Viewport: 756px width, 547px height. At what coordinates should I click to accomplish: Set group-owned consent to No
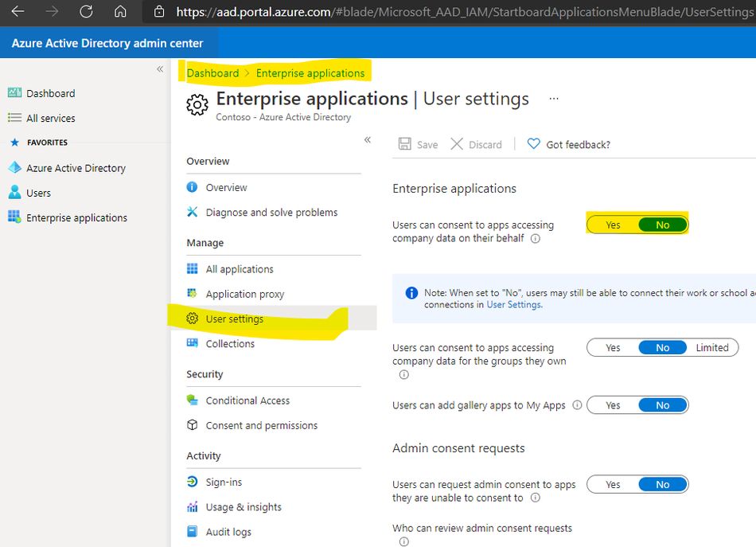point(662,348)
